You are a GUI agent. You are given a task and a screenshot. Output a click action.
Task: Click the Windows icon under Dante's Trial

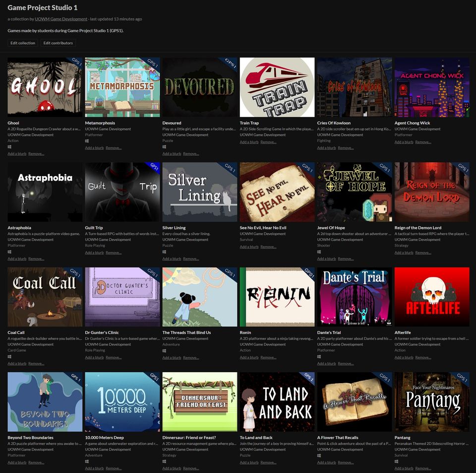[319, 357]
